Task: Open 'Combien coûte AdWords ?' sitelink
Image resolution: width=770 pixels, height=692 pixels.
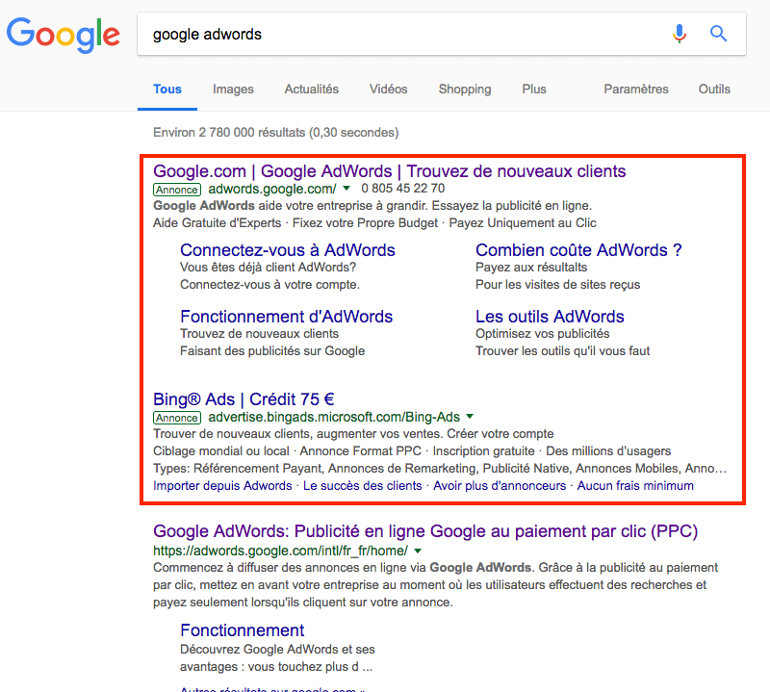Action: [578, 250]
